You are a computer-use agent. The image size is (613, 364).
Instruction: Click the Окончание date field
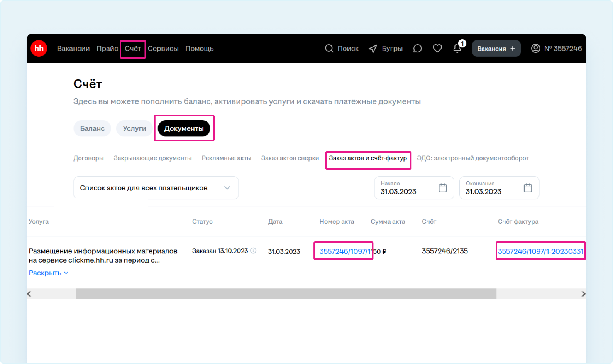[x=499, y=188]
